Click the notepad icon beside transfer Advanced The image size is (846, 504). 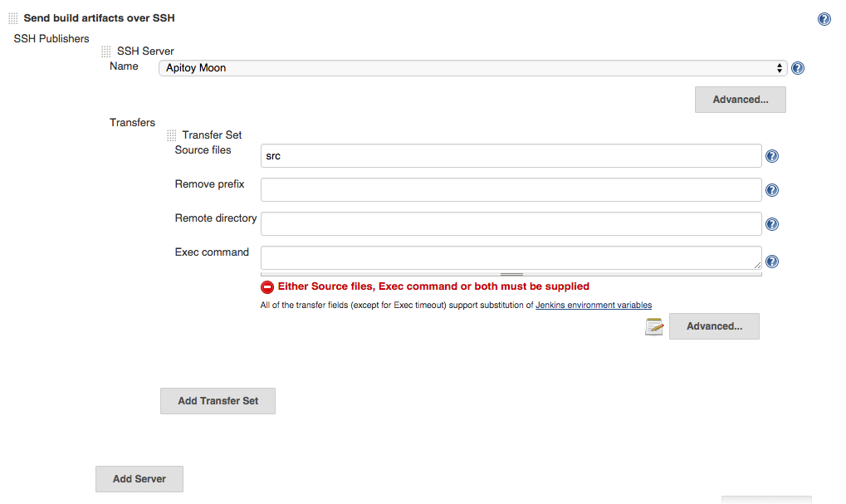[654, 326]
